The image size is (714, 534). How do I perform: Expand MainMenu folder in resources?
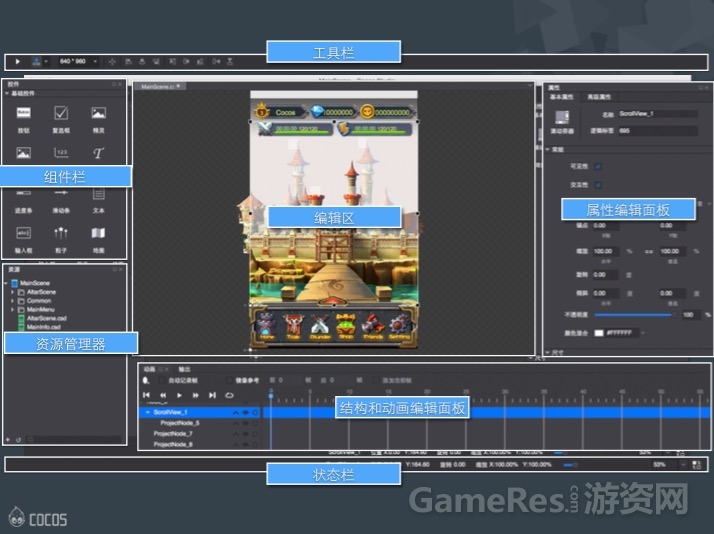(x=12, y=310)
